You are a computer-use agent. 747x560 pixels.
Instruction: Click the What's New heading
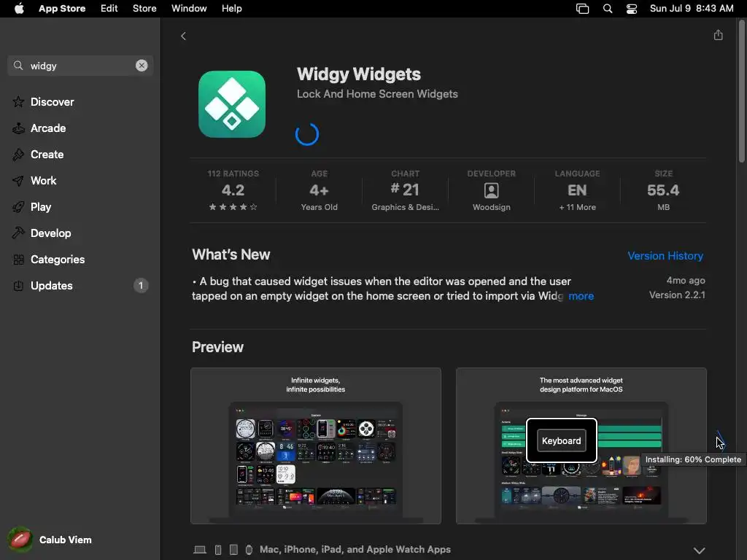(x=231, y=254)
